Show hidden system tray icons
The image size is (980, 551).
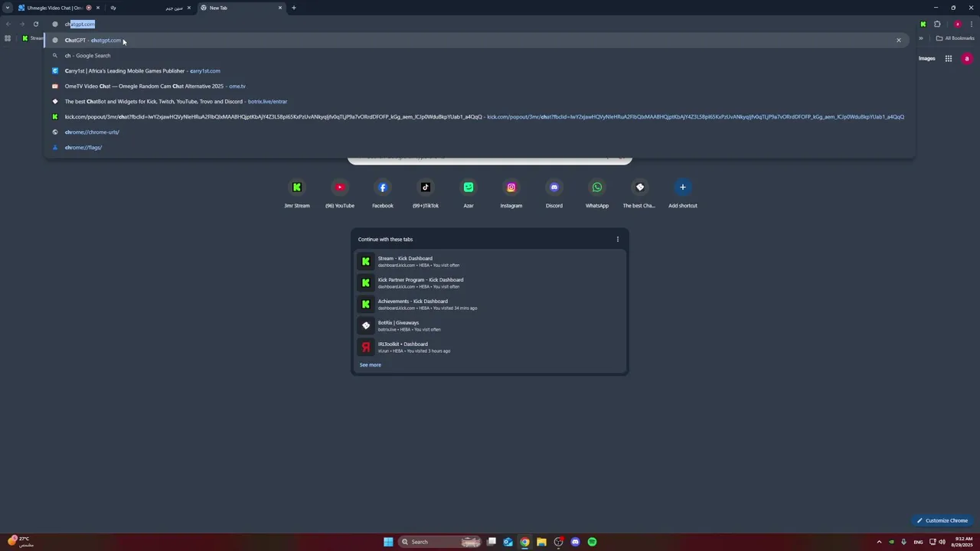[x=879, y=542]
